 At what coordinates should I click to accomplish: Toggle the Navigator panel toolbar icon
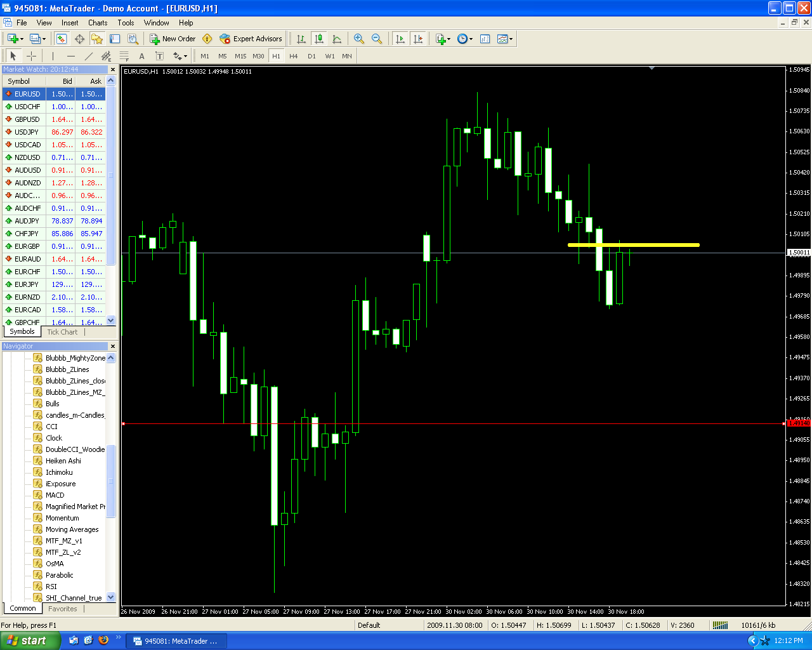click(x=97, y=39)
